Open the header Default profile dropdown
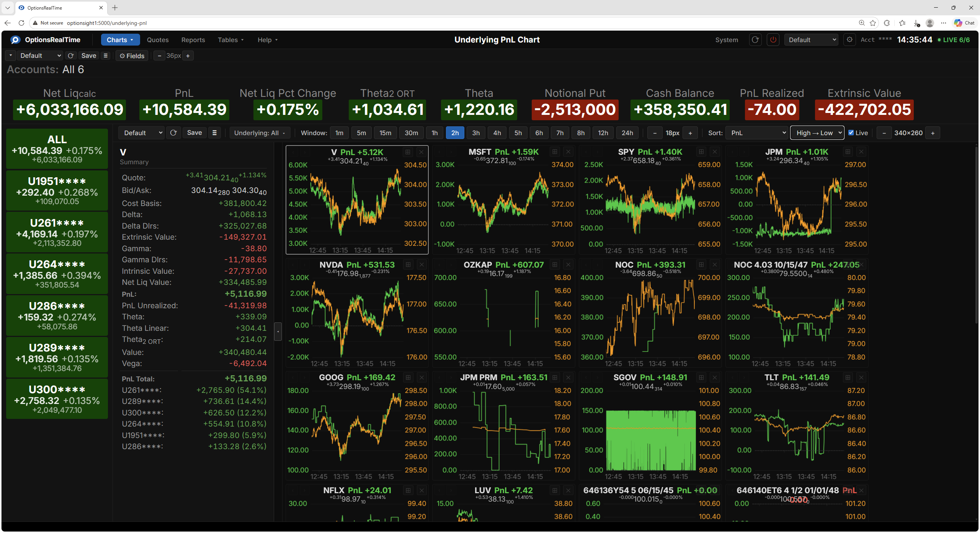980x533 pixels. pyautogui.click(x=811, y=40)
